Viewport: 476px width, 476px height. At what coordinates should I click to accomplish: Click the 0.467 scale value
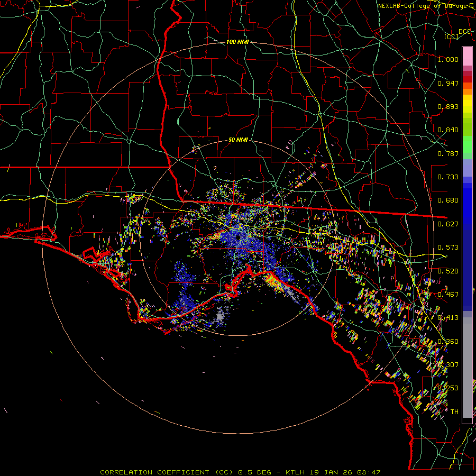(x=448, y=295)
